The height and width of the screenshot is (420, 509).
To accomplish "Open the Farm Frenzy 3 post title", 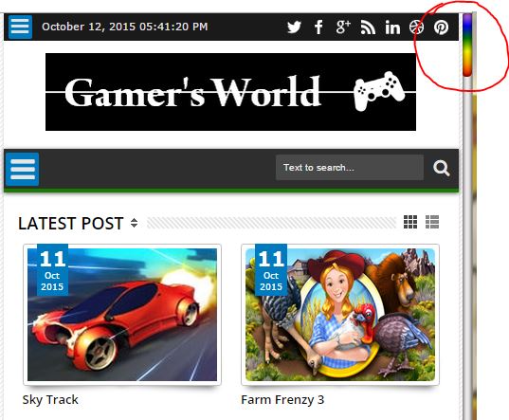I will point(282,399).
